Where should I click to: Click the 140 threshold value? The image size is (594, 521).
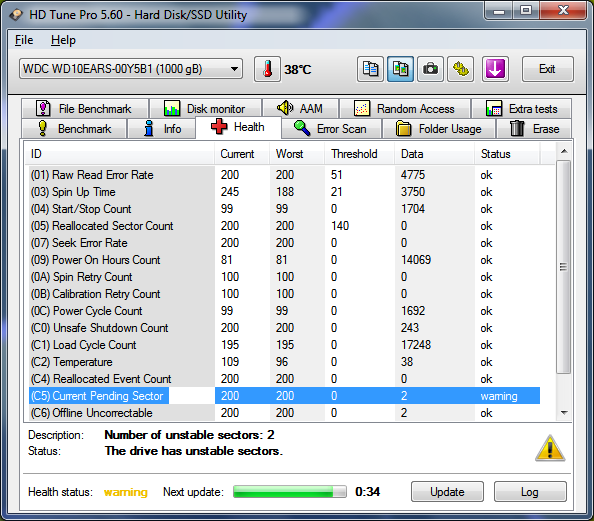coord(340,226)
